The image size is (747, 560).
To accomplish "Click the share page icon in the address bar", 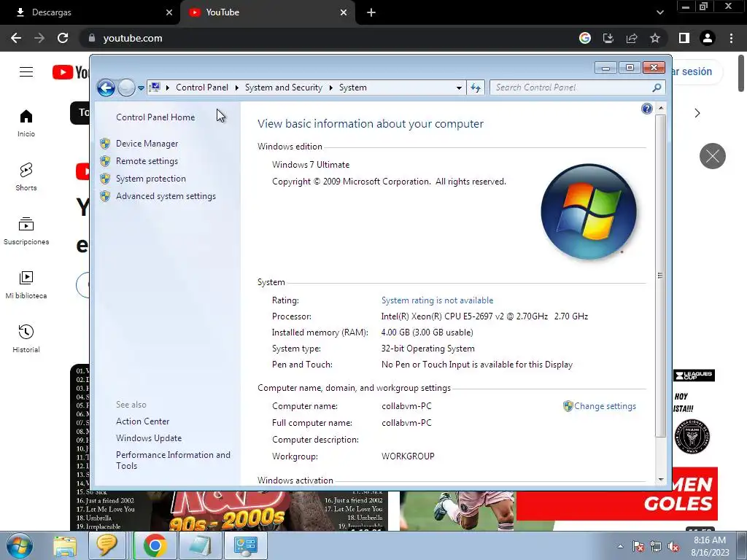I will pos(632,38).
